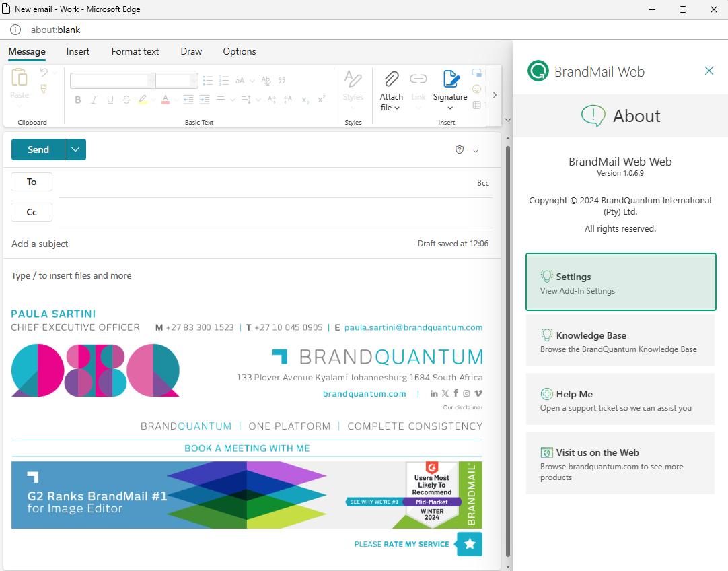The width and height of the screenshot is (728, 571).
Task: Click the To recipients button
Action: (x=32, y=182)
